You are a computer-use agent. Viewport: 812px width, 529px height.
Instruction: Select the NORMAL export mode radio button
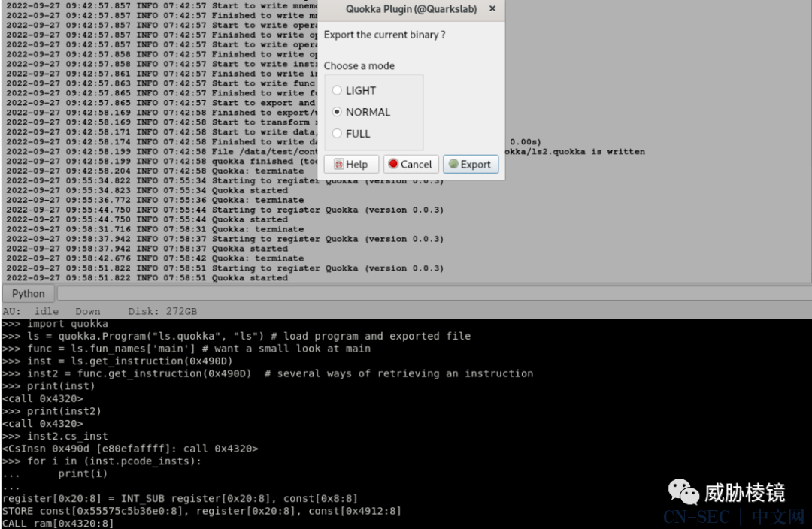(337, 112)
